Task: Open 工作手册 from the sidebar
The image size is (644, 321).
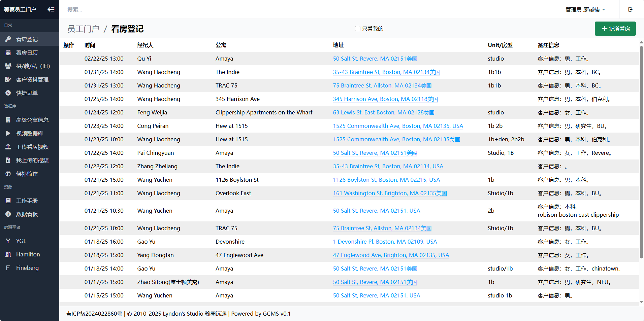Action: pyautogui.click(x=27, y=201)
